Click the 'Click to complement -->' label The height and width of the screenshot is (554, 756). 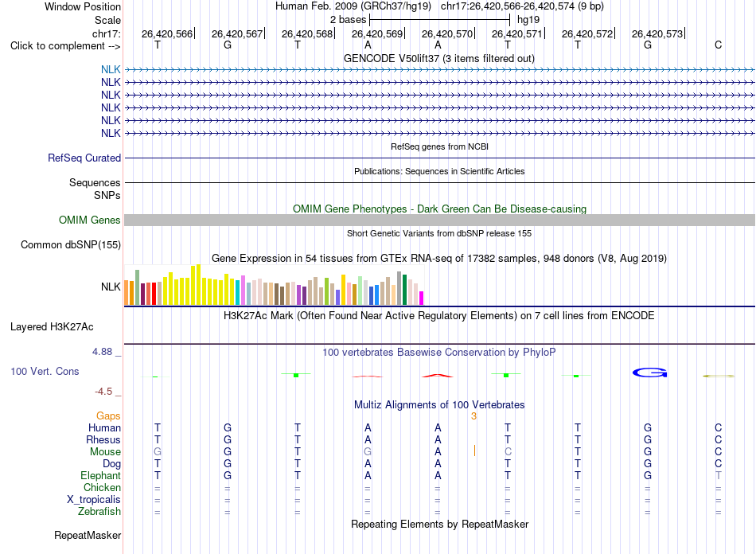[x=65, y=46]
